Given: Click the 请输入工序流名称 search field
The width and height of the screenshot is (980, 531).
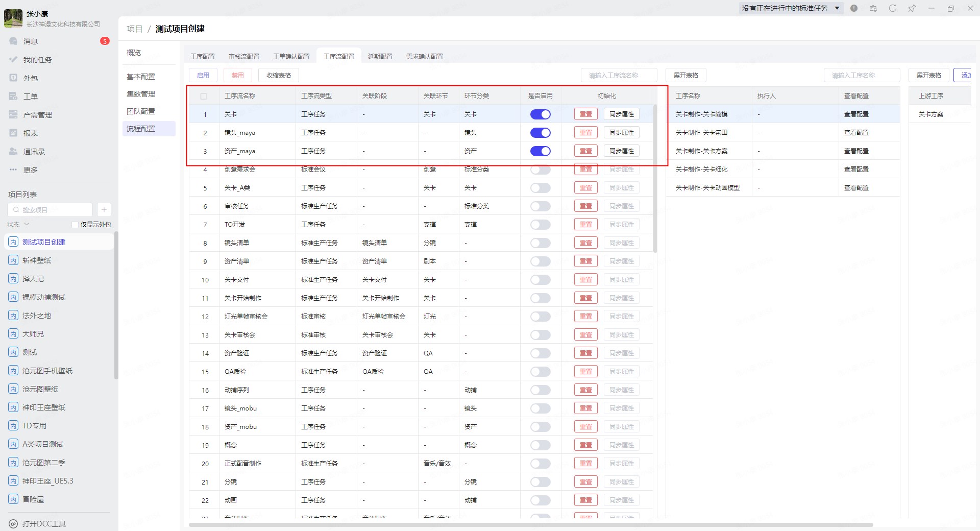Looking at the screenshot, I should 619,76.
